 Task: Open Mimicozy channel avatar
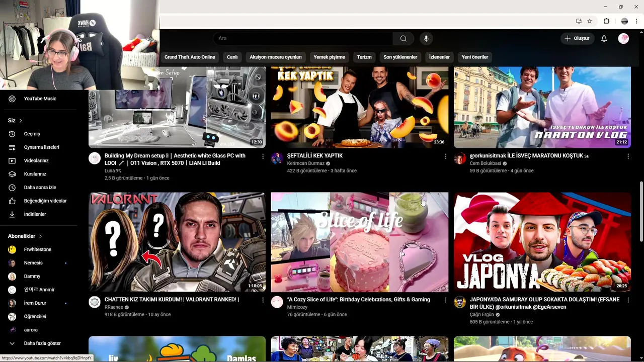pyautogui.click(x=277, y=302)
